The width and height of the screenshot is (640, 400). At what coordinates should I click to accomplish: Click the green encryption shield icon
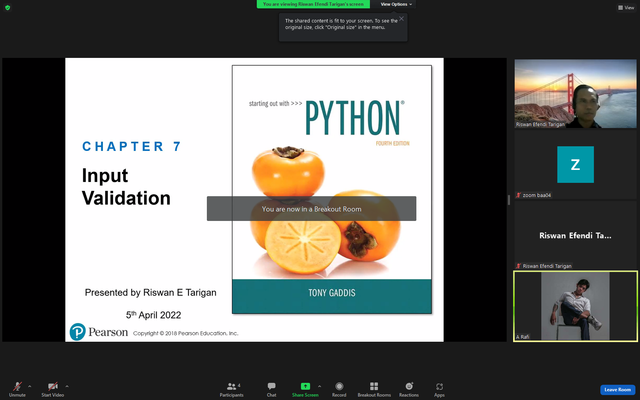coord(7,7)
